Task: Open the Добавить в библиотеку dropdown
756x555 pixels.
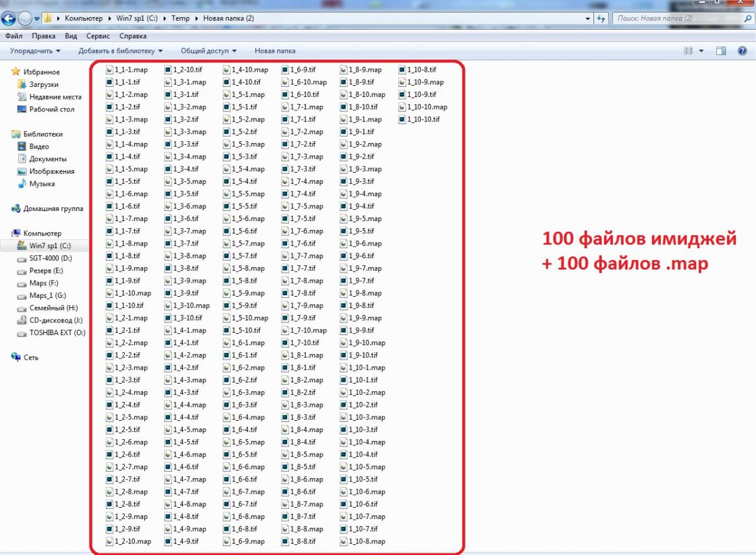Action: pos(120,51)
